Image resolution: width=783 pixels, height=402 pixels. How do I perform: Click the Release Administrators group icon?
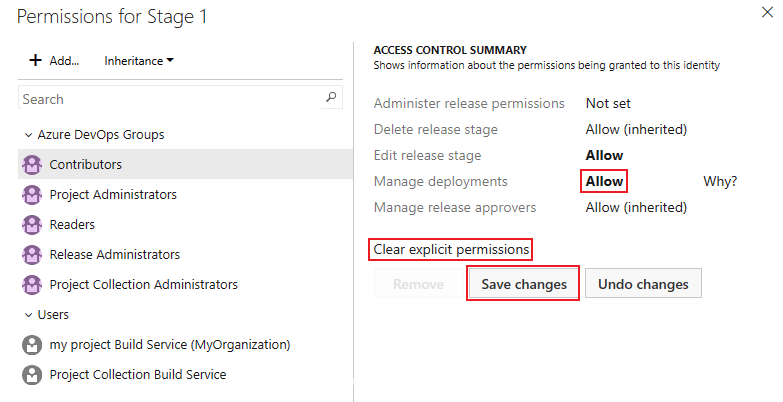click(x=31, y=254)
